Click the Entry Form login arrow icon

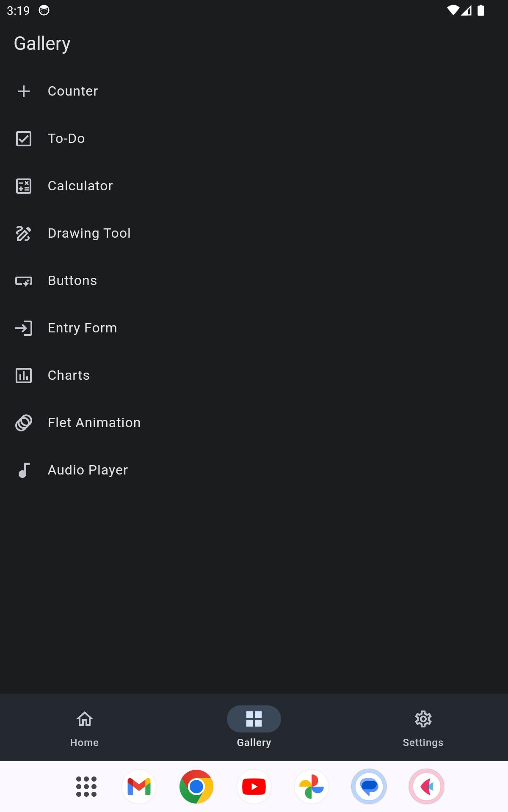pos(24,328)
